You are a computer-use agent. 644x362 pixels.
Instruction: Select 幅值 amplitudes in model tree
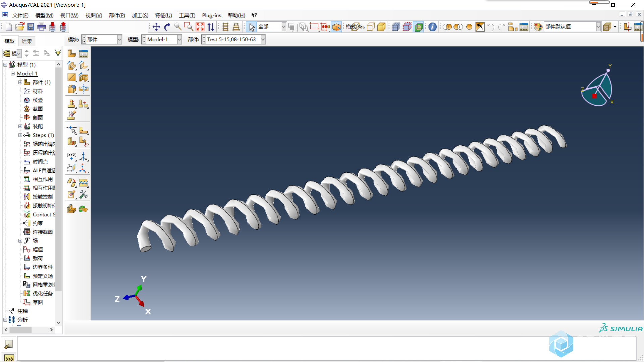tap(38, 249)
